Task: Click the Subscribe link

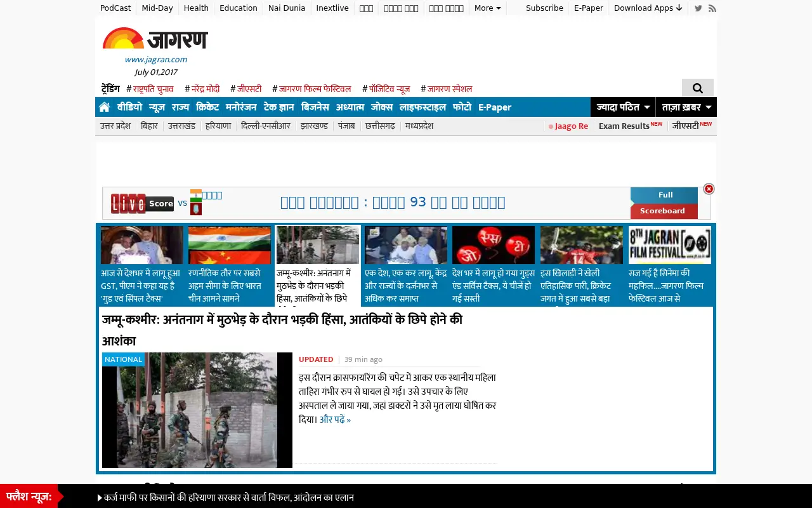Action: click(x=544, y=8)
